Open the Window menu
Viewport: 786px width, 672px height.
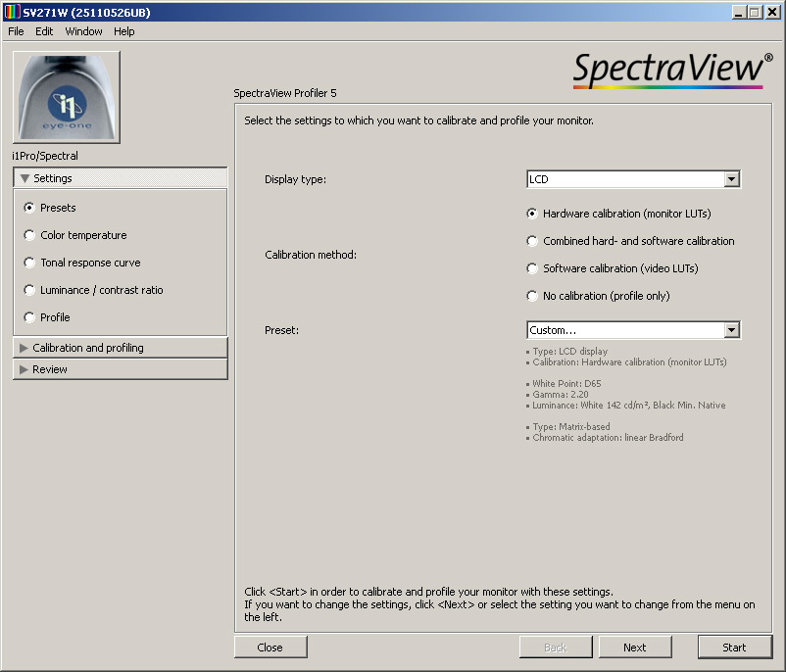tap(83, 31)
